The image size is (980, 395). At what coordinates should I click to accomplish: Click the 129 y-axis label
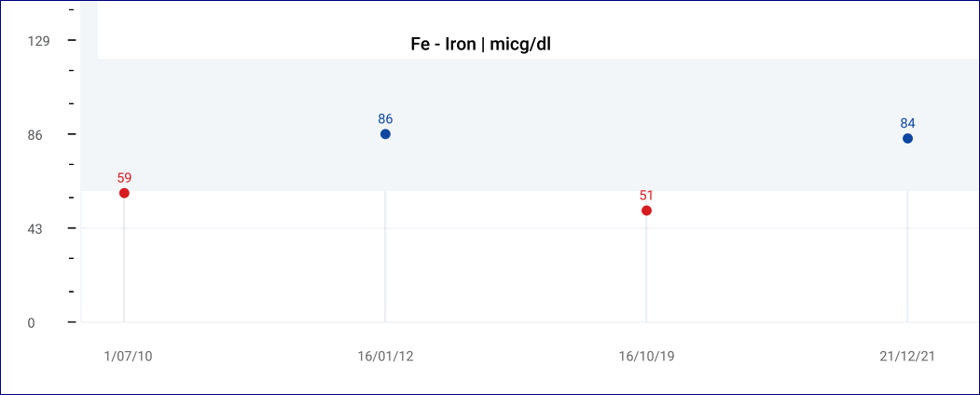pos(39,41)
